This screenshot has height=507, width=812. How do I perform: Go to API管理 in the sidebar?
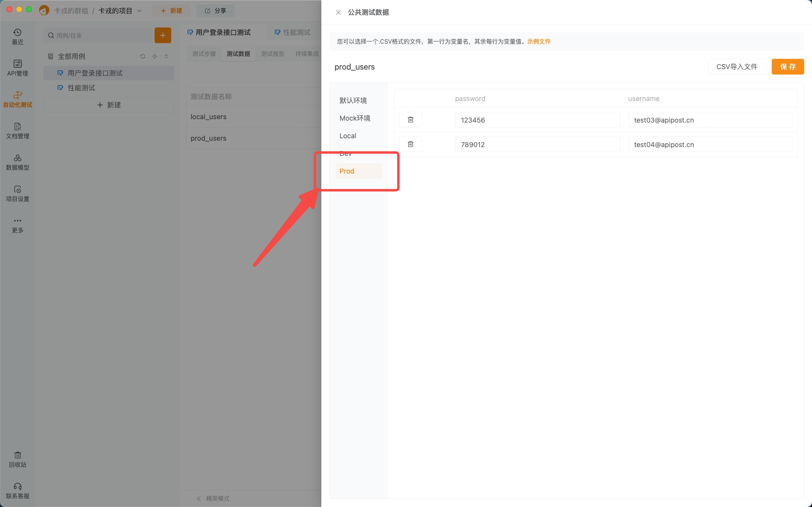point(18,68)
